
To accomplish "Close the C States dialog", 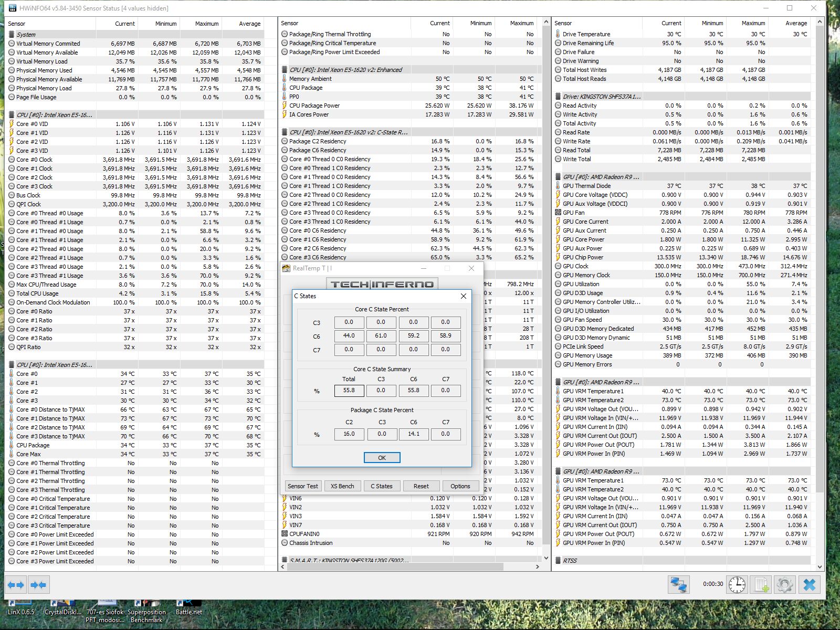I will tap(464, 296).
